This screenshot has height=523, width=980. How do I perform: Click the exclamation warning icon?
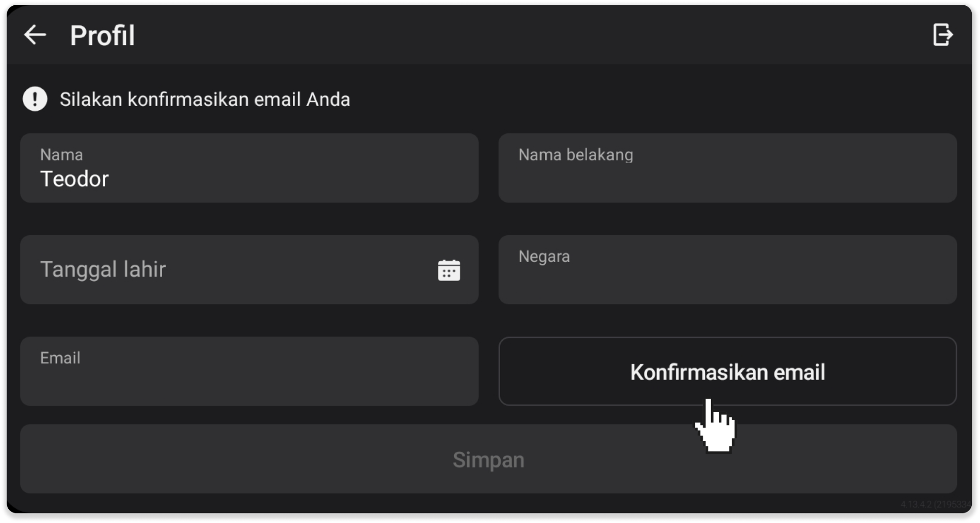(35, 99)
